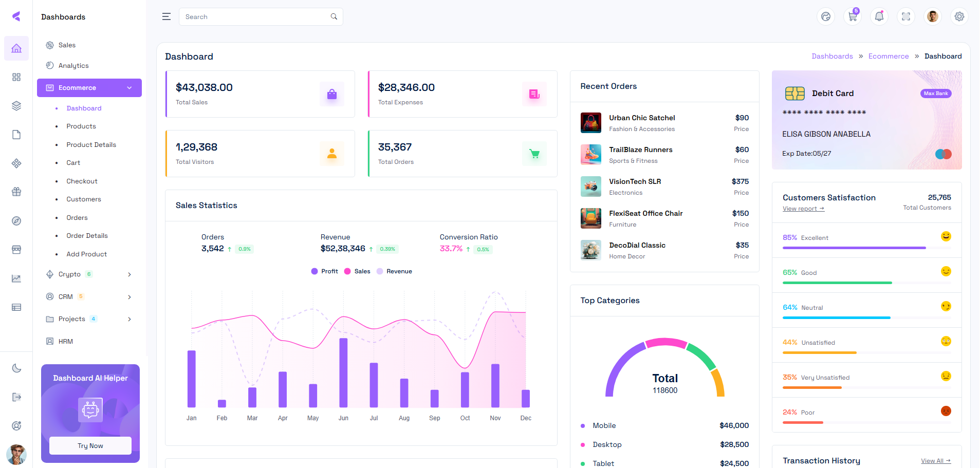Open the user avatar in top header
The image size is (980, 468).
933,16
